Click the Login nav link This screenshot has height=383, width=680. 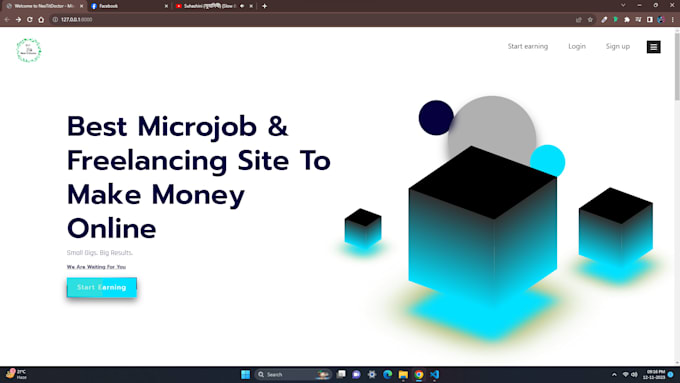pyautogui.click(x=577, y=46)
